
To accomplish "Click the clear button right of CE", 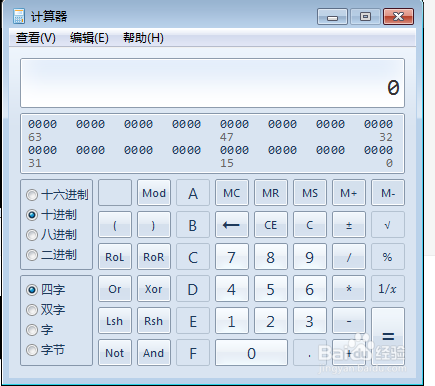I will click(310, 225).
